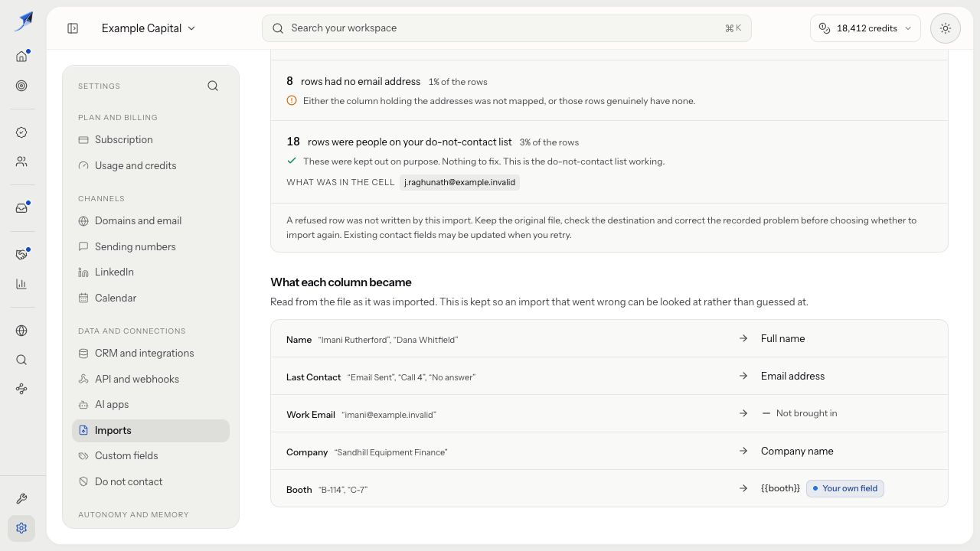Click the search icon in Settings panel

tap(213, 86)
